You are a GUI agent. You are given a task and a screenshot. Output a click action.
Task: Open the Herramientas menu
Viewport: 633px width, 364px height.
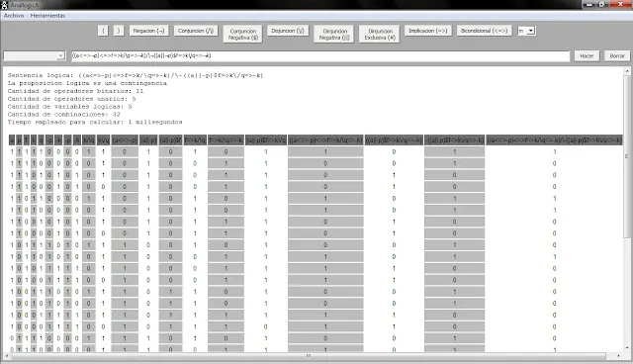coord(47,16)
